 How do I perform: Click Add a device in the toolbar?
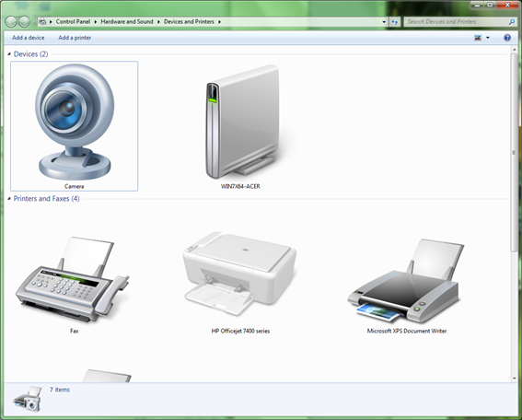click(29, 38)
